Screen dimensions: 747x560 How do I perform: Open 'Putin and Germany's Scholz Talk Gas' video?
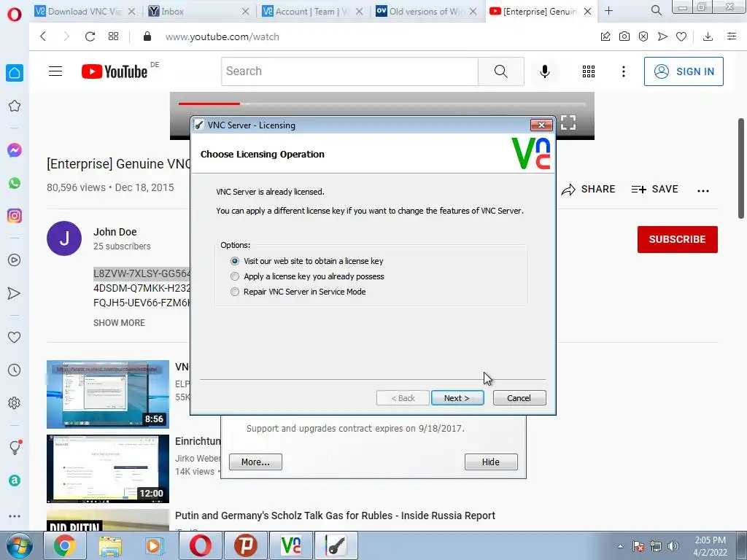click(x=335, y=516)
